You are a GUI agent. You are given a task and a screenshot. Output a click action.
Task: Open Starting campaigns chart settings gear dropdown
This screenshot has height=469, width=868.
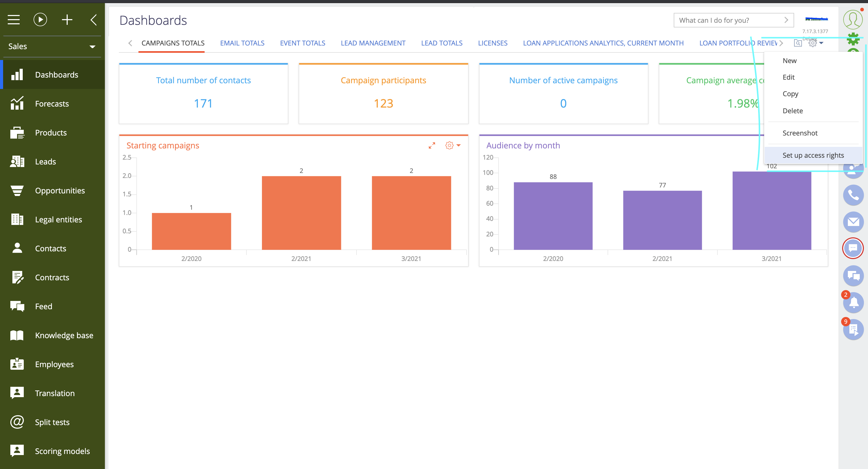(x=453, y=145)
